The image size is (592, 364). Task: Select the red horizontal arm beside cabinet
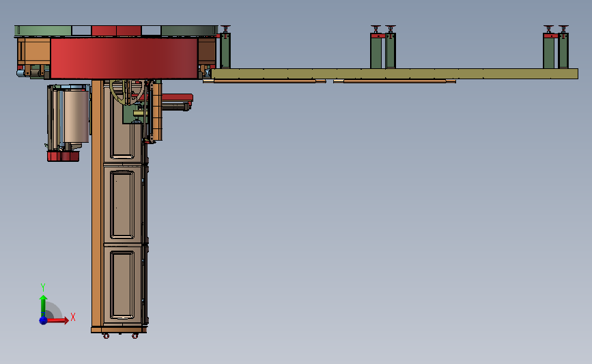pos(178,98)
